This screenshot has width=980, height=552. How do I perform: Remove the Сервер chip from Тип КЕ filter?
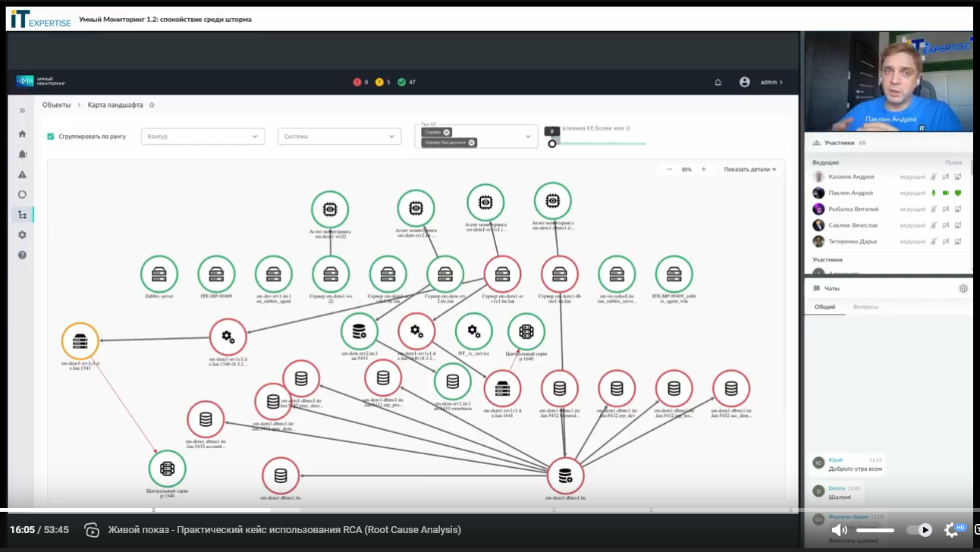pyautogui.click(x=447, y=132)
